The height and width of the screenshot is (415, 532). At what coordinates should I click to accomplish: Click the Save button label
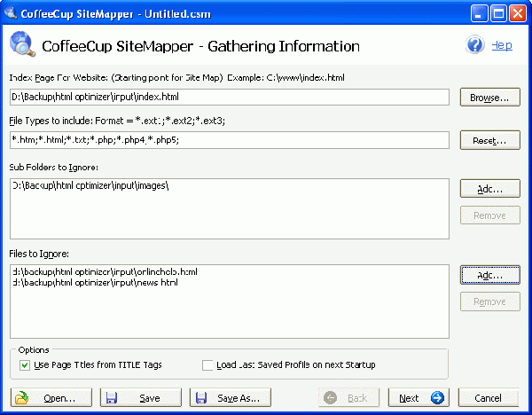[x=150, y=398]
